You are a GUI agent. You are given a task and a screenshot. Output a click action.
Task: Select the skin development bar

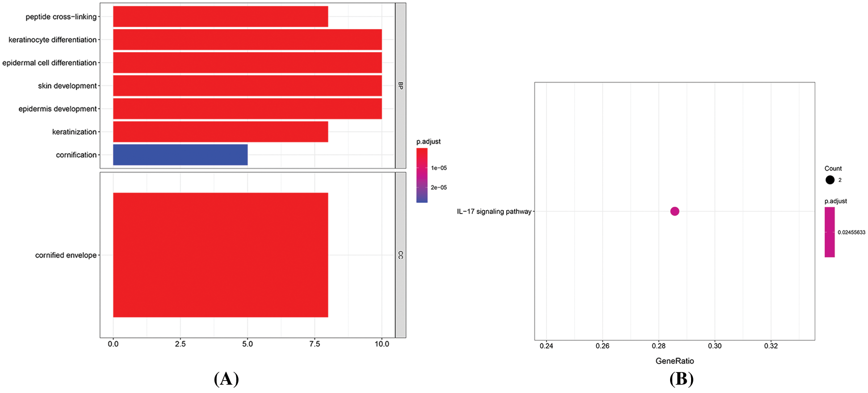247,86
